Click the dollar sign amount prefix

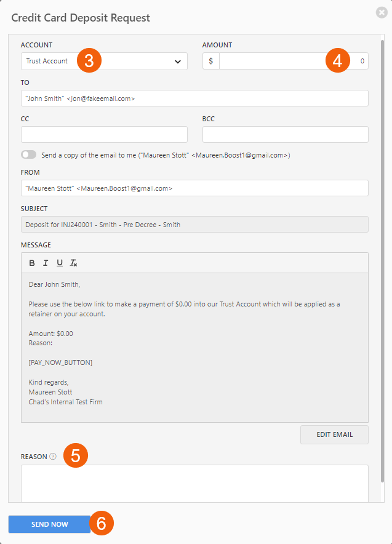[x=211, y=61]
